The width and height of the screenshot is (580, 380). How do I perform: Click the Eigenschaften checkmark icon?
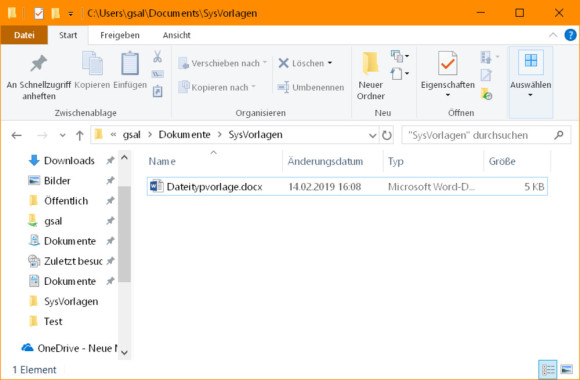click(x=448, y=64)
